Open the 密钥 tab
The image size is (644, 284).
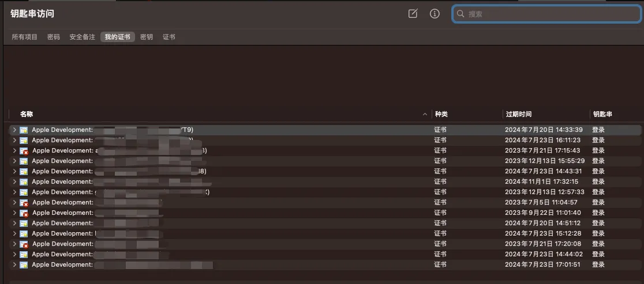coord(147,37)
